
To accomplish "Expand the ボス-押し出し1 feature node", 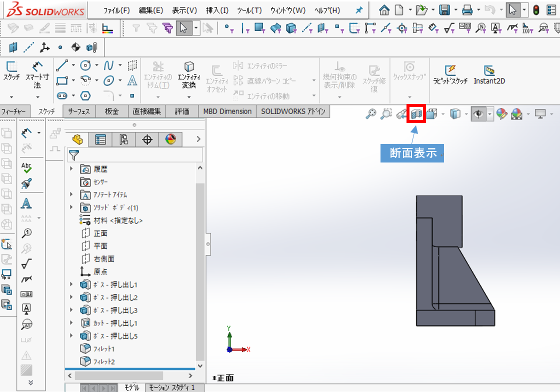I will tap(71, 284).
